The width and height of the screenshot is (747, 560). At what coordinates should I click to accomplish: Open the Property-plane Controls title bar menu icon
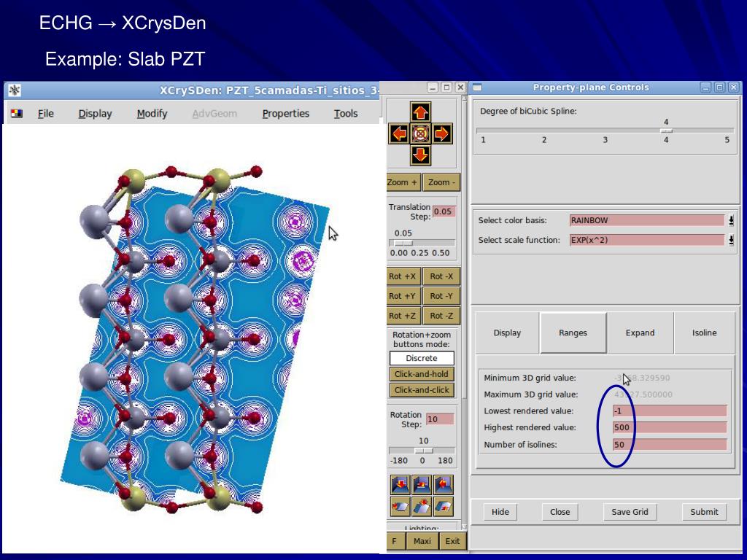pos(477,87)
